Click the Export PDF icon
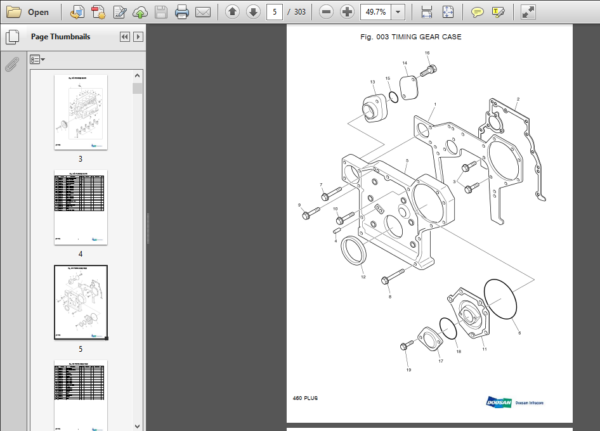Screen dimensions: 600x431 coord(98,12)
